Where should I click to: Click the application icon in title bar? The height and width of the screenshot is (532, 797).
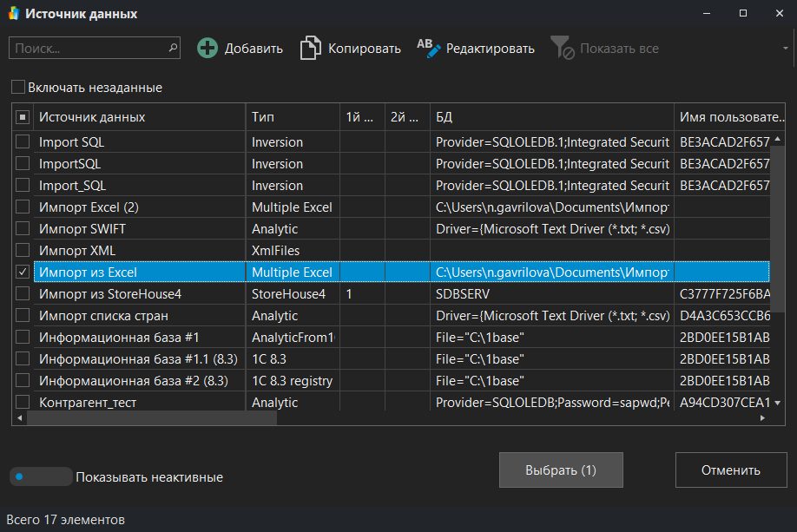pyautogui.click(x=12, y=14)
